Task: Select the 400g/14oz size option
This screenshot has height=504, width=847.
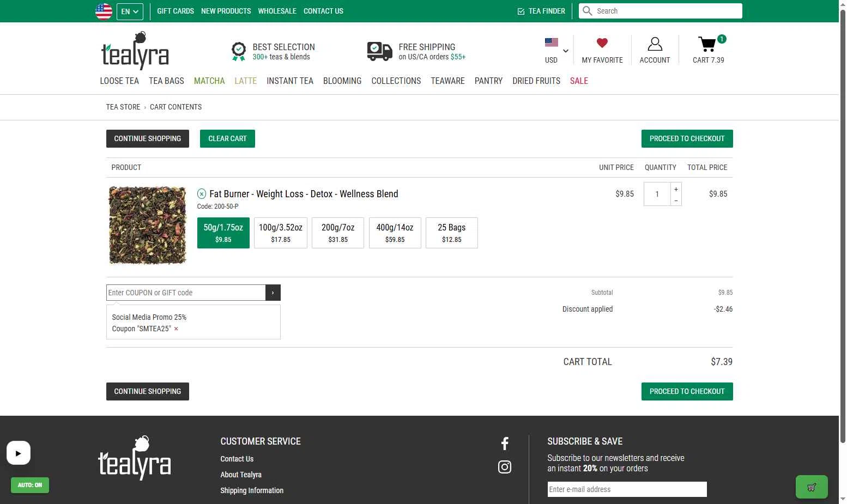Action: point(395,233)
